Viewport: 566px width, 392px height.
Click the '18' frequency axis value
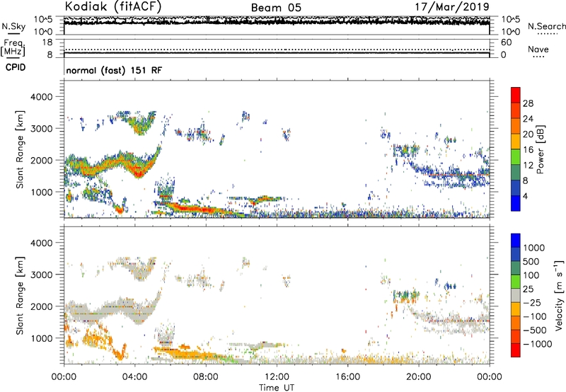pyautogui.click(x=47, y=42)
